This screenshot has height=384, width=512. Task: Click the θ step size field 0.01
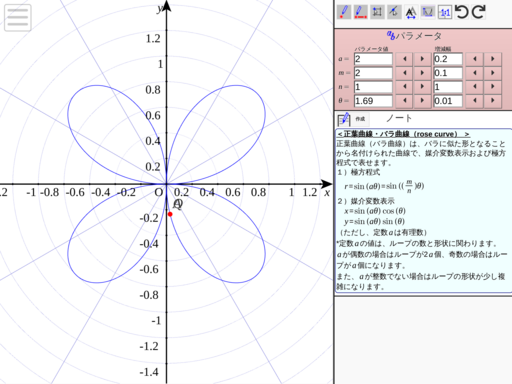pos(448,101)
